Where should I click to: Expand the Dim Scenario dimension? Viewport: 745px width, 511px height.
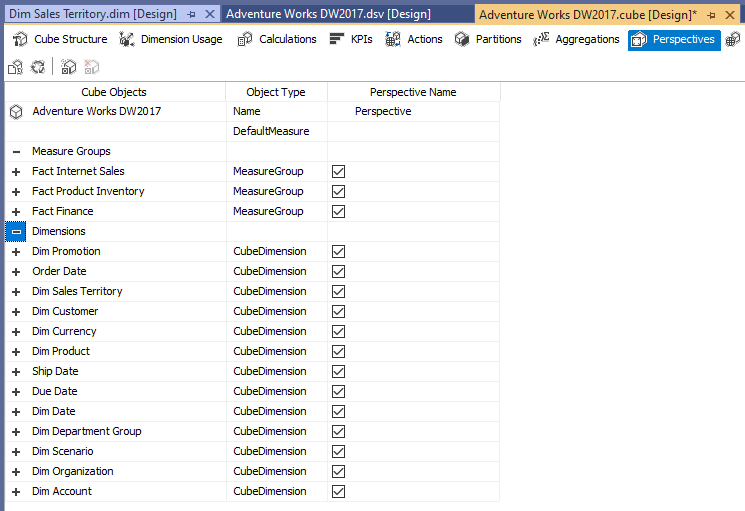click(16, 452)
